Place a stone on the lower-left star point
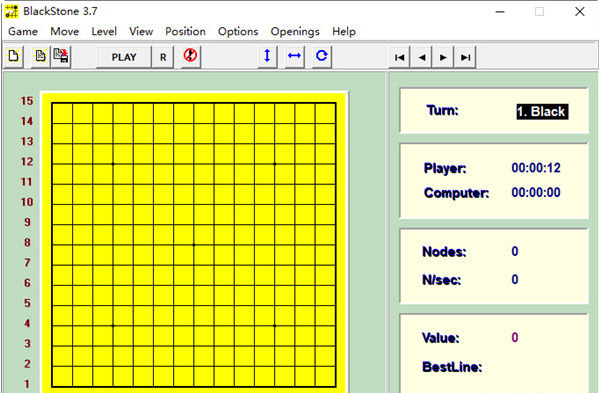The image size is (599, 393). coord(113,326)
